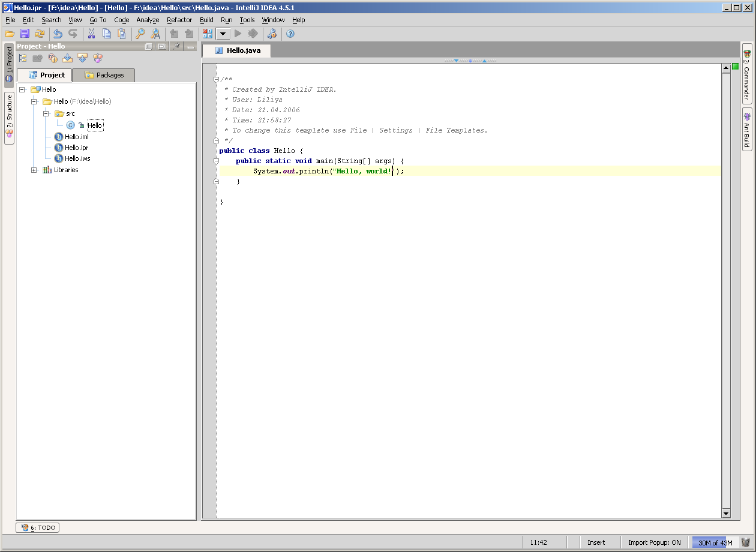Toggle Flatten Packages in the Project panel

pyautogui.click(x=23, y=58)
